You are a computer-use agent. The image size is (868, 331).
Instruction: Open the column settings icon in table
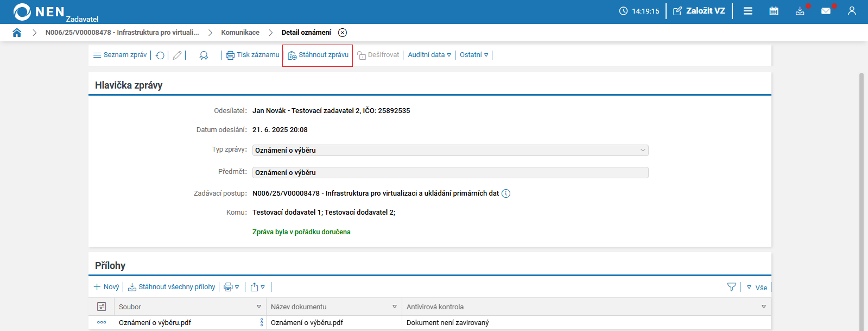(x=102, y=307)
